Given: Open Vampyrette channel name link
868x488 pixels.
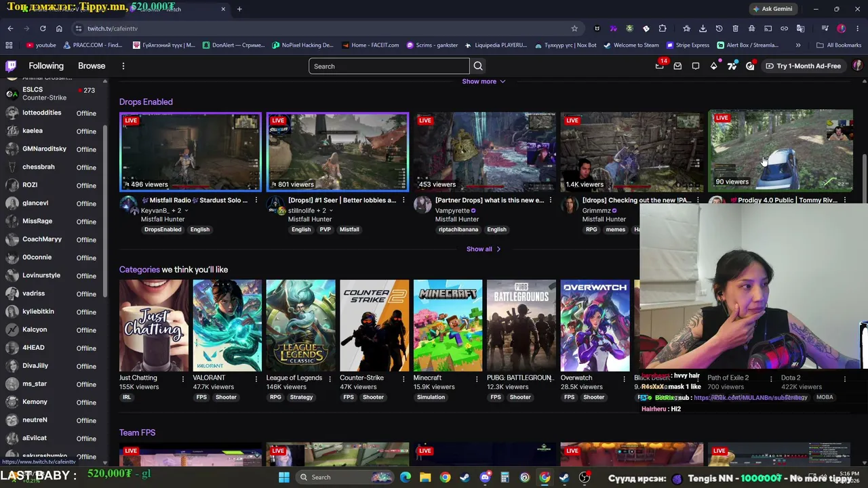Looking at the screenshot, I should (452, 211).
